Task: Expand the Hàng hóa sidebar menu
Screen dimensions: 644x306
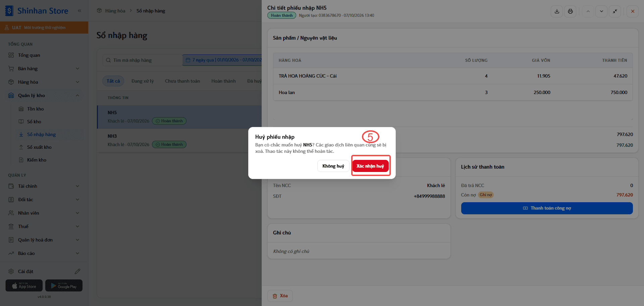Action: 44,82
